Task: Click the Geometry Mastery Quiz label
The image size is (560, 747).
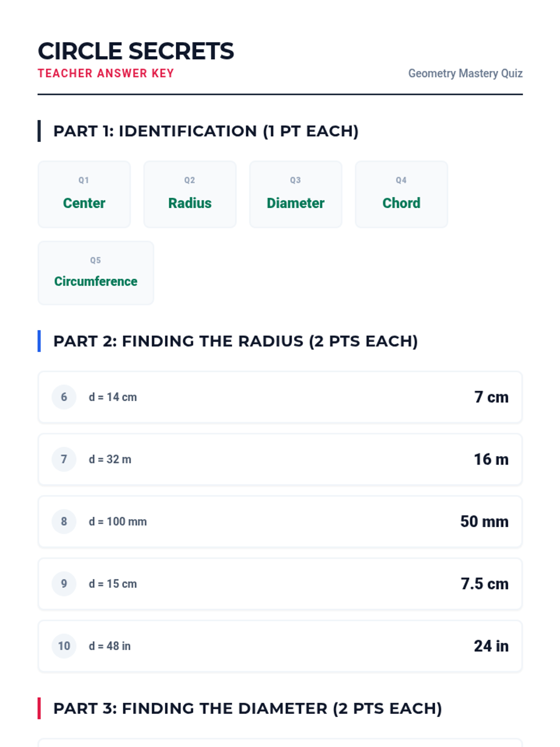Action: (x=465, y=73)
